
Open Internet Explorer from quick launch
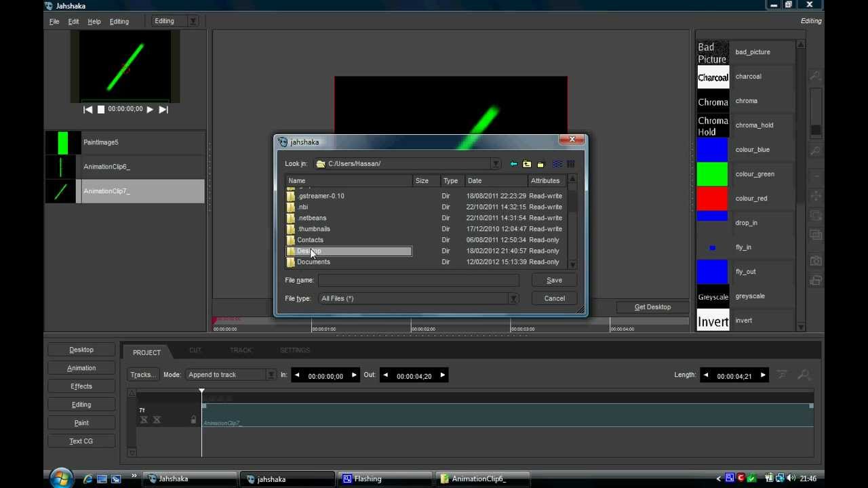click(87, 479)
